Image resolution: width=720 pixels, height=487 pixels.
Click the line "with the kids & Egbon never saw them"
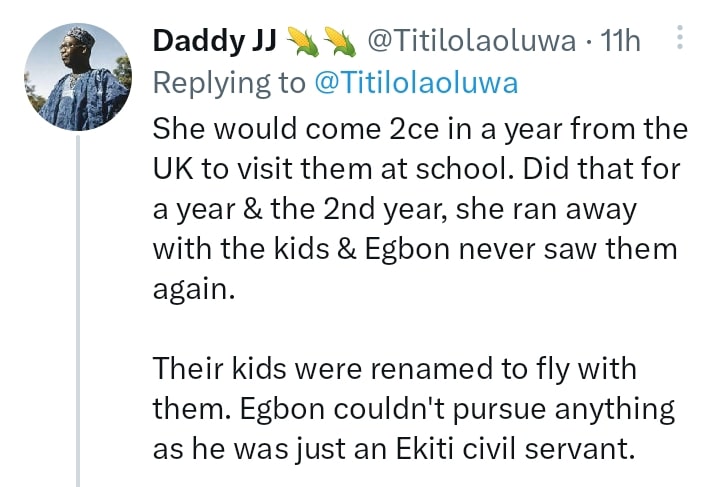click(415, 251)
